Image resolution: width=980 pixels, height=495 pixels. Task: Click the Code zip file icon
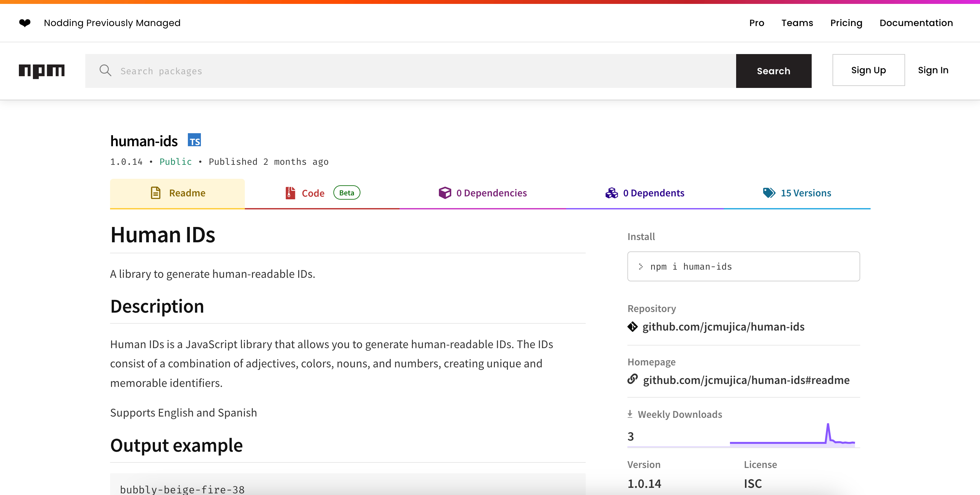tap(290, 193)
